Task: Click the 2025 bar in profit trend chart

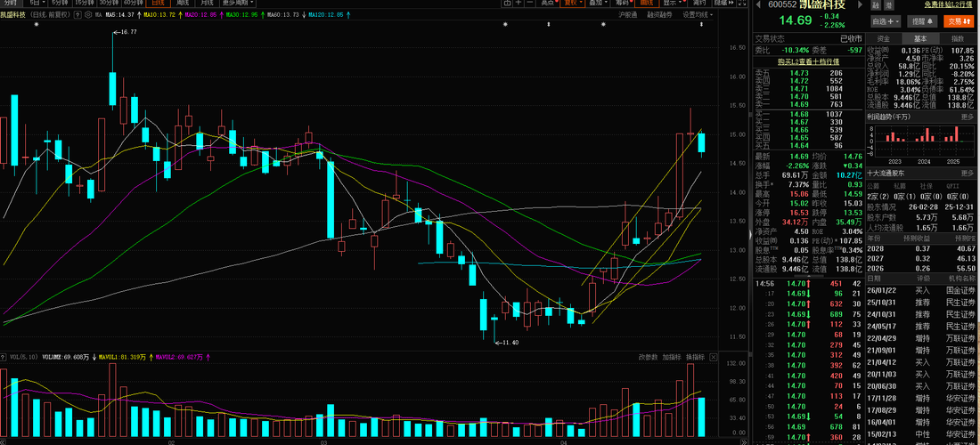Action: coord(957,133)
